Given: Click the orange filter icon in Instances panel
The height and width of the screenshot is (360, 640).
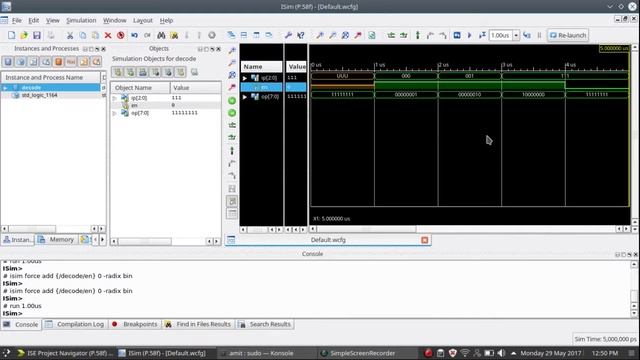Looking at the screenshot, I should coord(58,62).
